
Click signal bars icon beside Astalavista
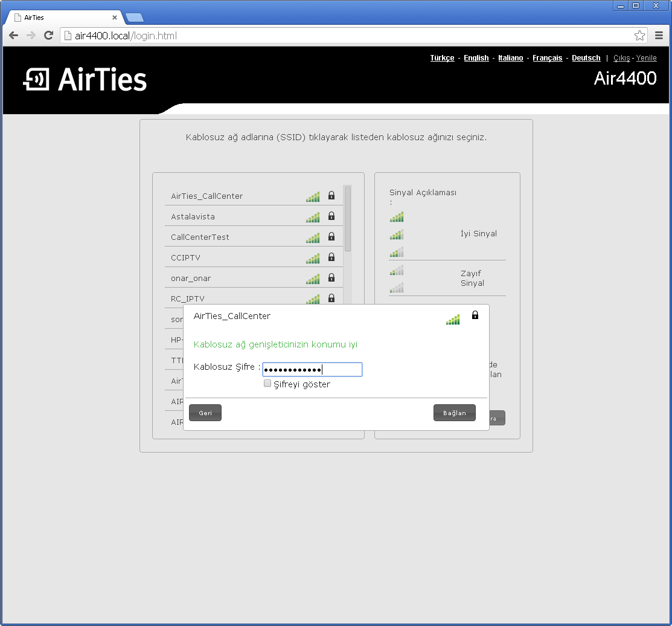click(313, 216)
